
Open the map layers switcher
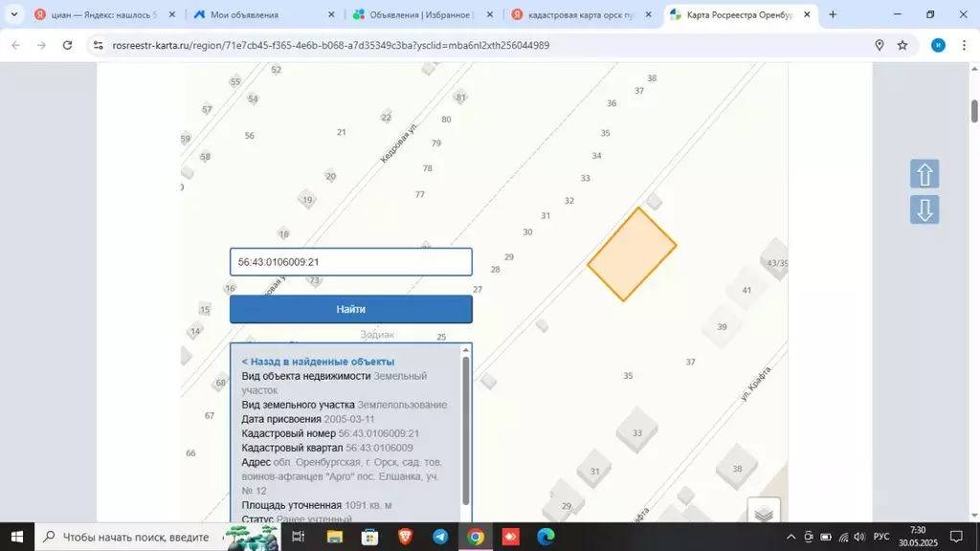[x=763, y=514]
